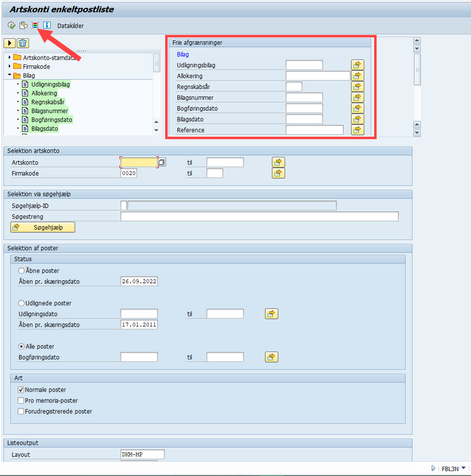Enable the Pro memoria-poster checkbox
This screenshot has width=471, height=476.
click(21, 400)
